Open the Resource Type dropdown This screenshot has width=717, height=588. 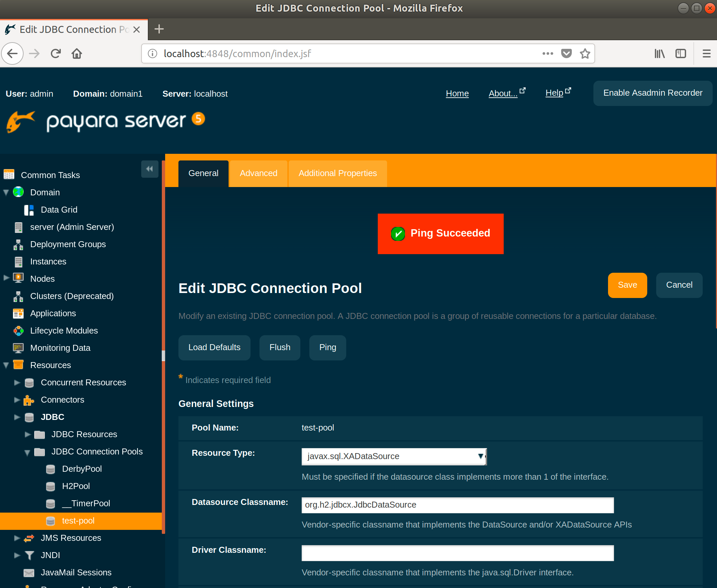(x=394, y=456)
